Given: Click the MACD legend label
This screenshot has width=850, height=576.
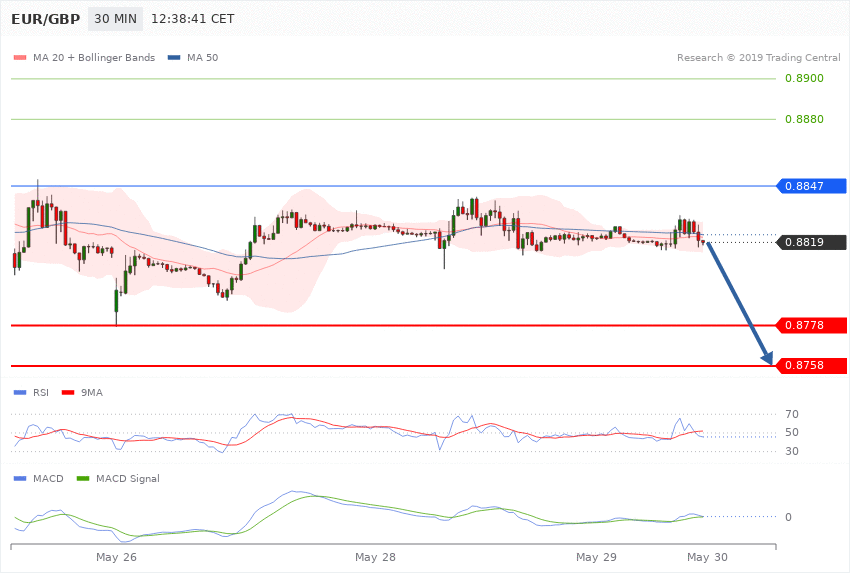Looking at the screenshot, I should point(48,478).
